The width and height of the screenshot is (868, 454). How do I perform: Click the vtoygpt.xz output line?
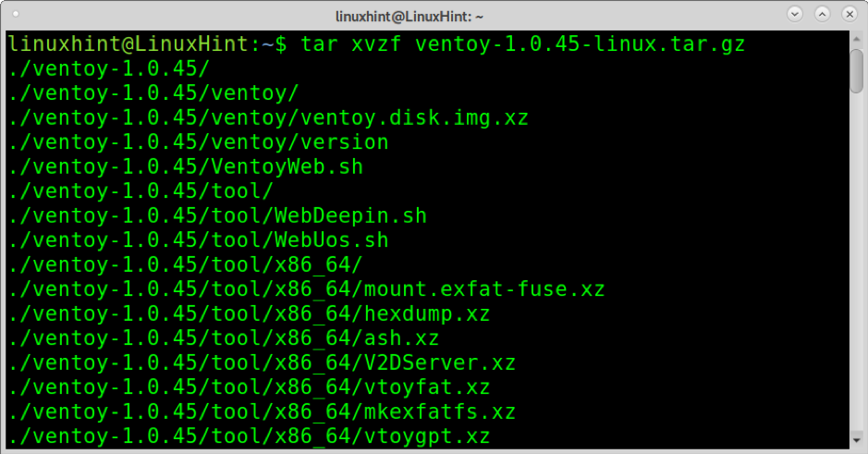[249, 436]
